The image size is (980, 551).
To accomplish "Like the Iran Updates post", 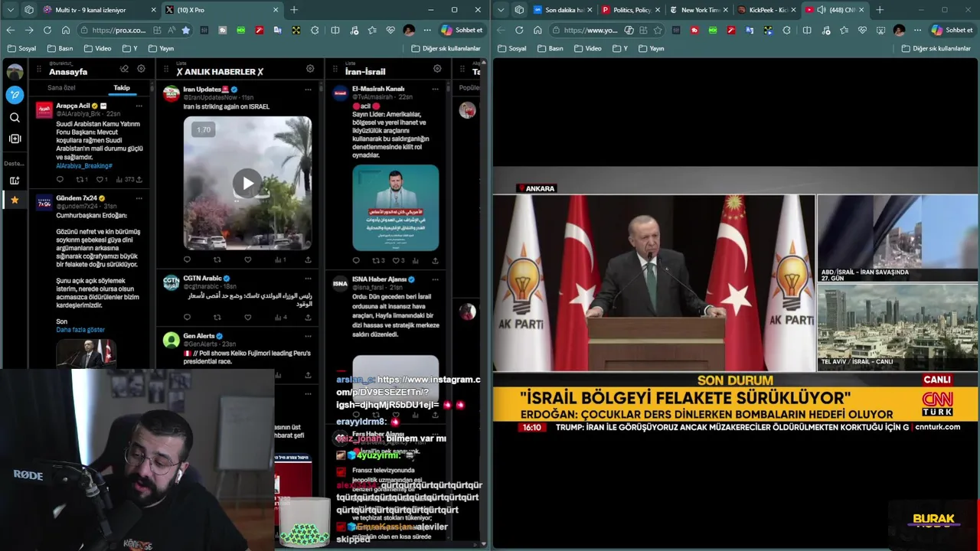I will point(247,259).
